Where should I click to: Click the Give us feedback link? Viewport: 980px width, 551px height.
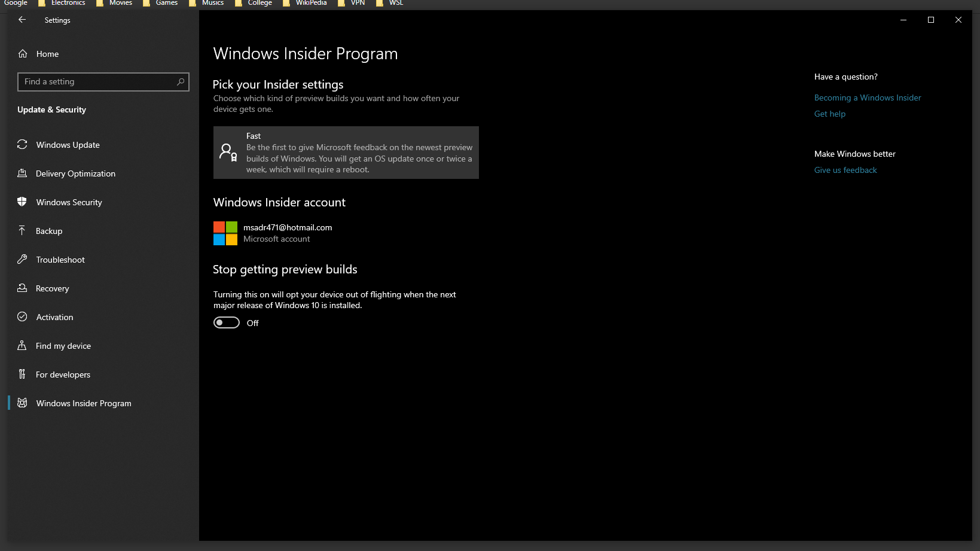[x=845, y=170]
